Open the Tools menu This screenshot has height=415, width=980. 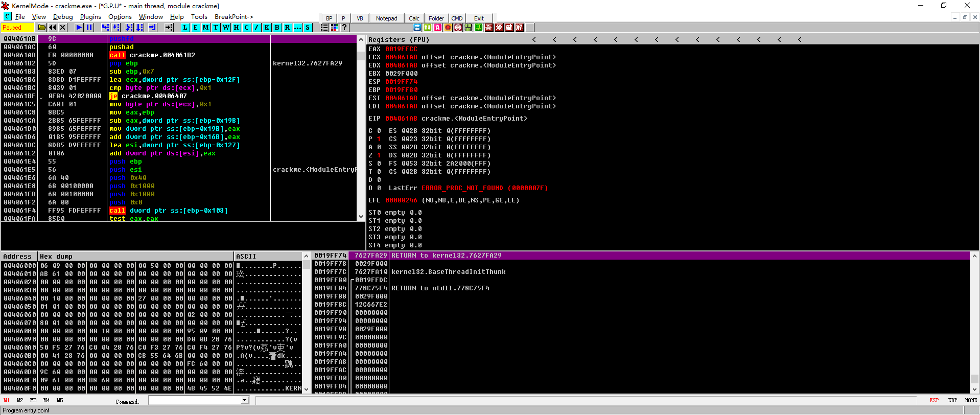pos(199,17)
